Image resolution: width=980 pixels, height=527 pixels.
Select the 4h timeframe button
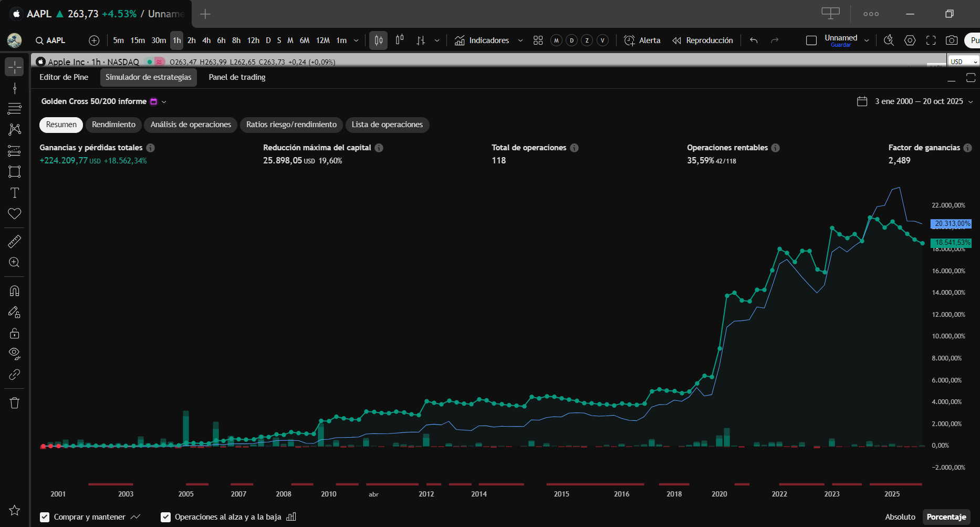206,40
